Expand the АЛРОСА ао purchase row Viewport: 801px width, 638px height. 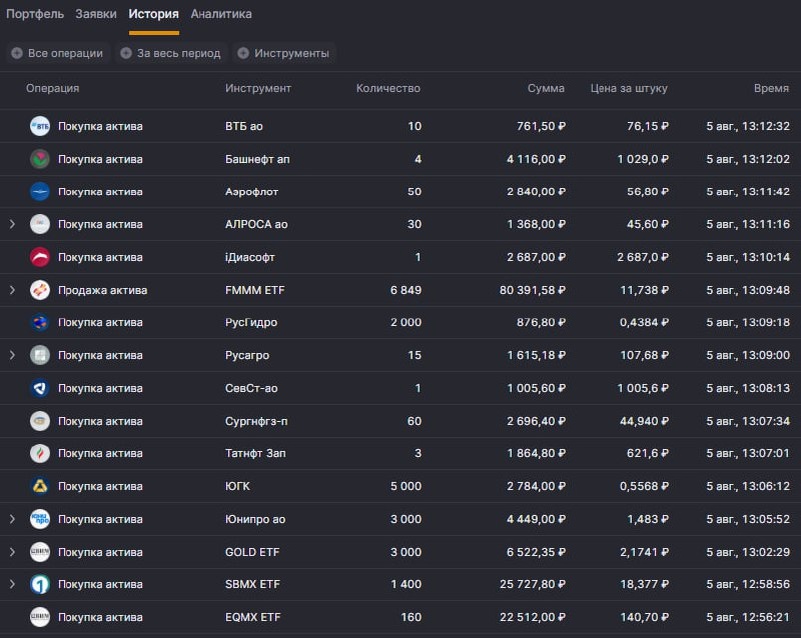point(12,224)
